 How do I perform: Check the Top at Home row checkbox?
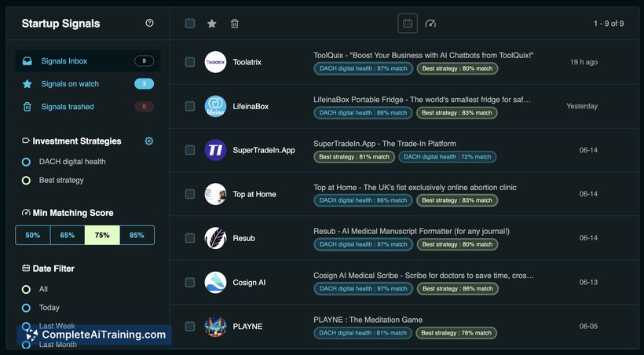(x=190, y=194)
